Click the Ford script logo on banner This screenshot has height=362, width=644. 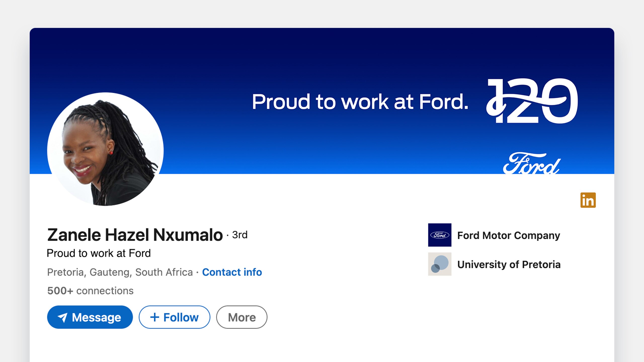(x=532, y=163)
